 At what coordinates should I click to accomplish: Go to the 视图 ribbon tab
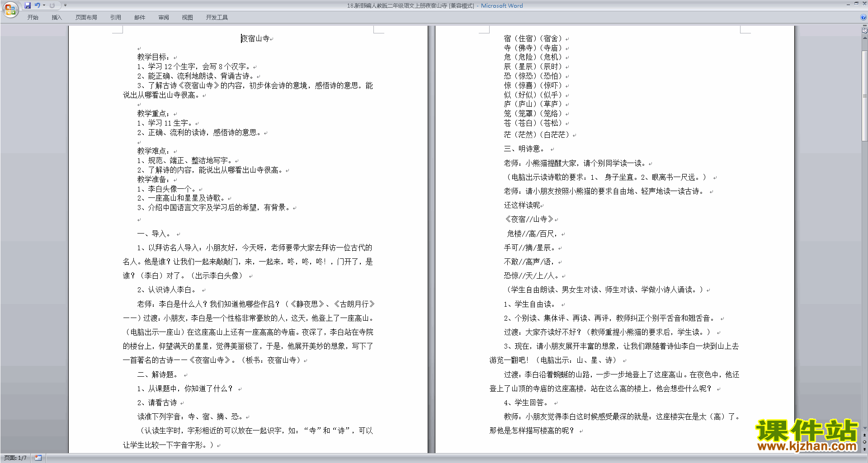tap(188, 17)
